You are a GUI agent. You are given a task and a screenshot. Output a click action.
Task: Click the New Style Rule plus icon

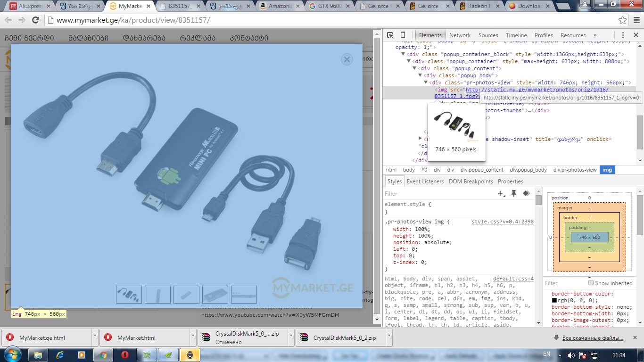(x=501, y=194)
